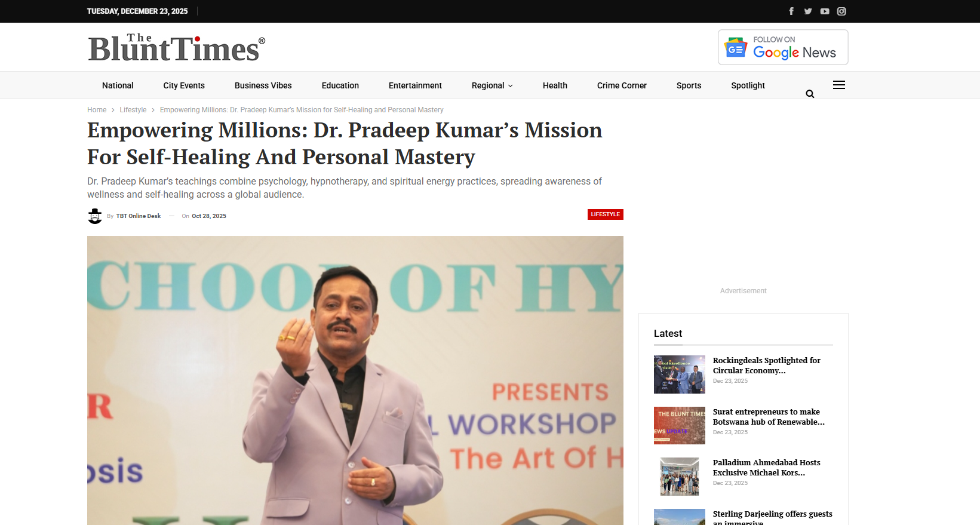Click the date Tuesday, December 23, 2025
The height and width of the screenshot is (525, 980).
137,11
